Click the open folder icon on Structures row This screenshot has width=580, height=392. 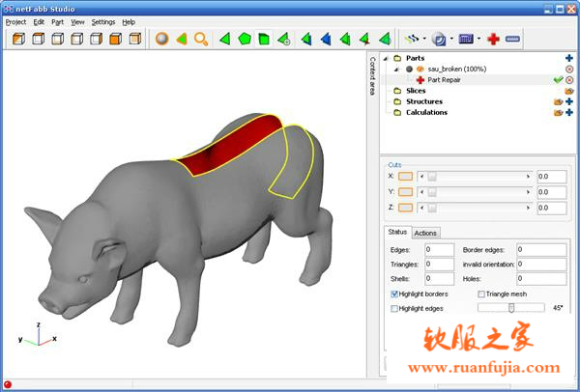558,101
